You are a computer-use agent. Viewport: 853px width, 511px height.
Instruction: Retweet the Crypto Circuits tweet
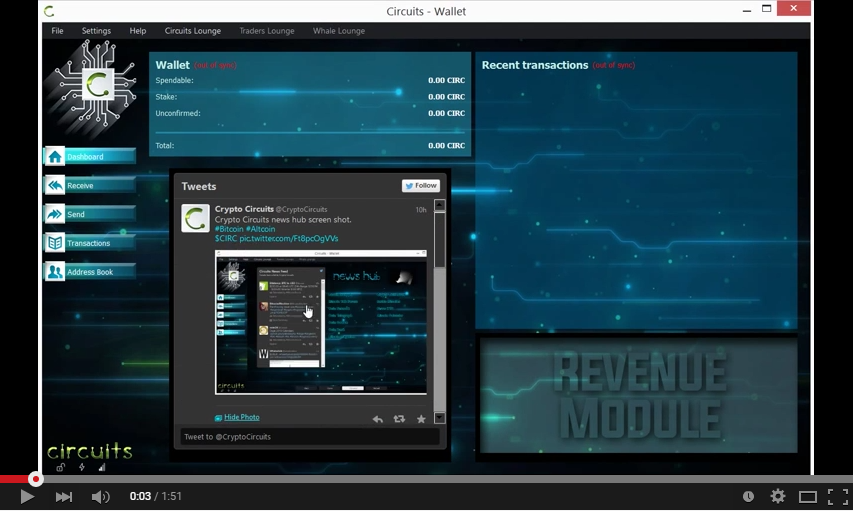[399, 418]
